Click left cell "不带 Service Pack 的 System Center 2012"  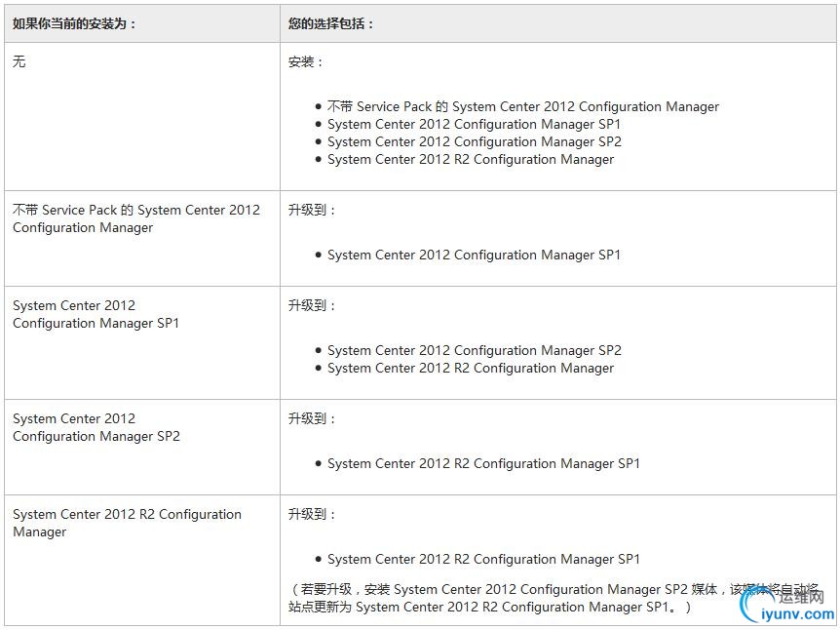click(136, 218)
